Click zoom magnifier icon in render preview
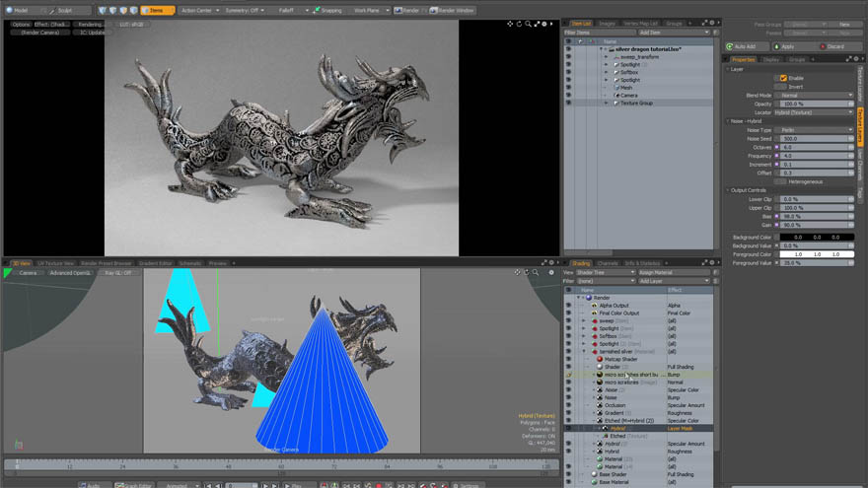868x488 pixels. (x=528, y=24)
